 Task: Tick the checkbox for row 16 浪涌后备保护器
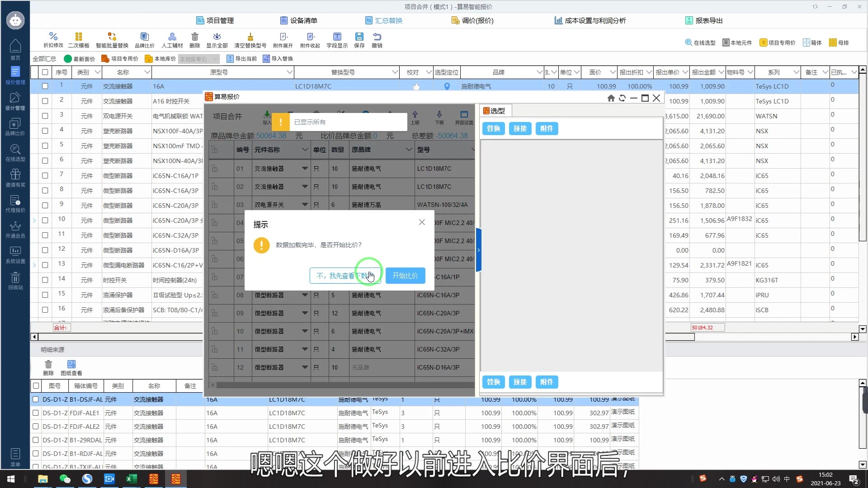(45, 310)
